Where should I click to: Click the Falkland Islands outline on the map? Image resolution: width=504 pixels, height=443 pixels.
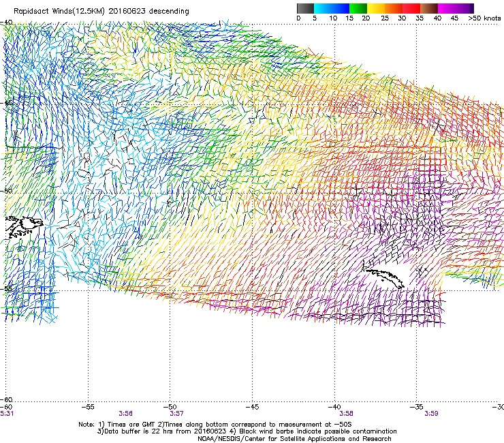(24, 226)
